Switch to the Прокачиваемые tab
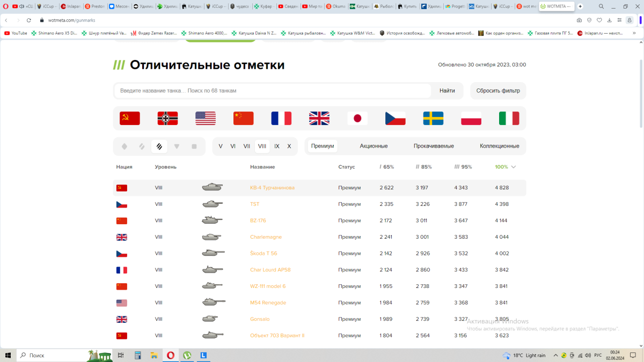This screenshot has height=362, width=644. (x=434, y=146)
